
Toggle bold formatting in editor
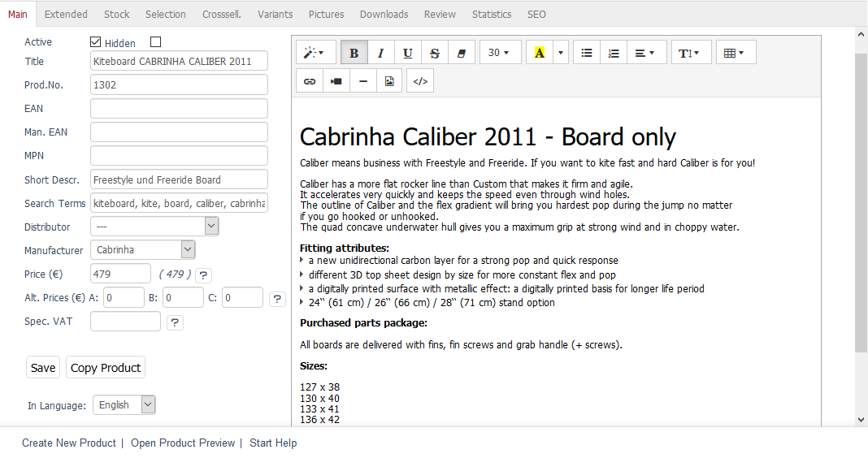[x=354, y=53]
